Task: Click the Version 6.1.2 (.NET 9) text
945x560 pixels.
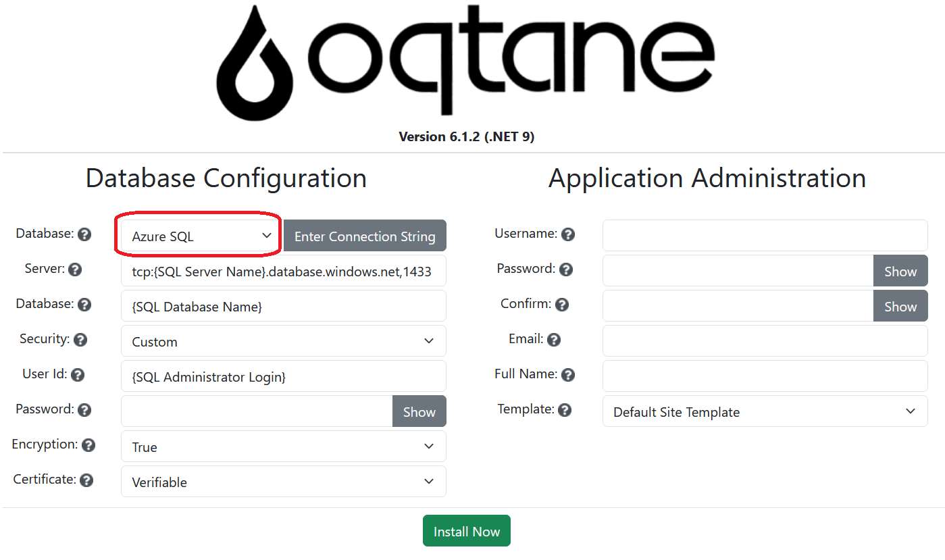Action: pyautogui.click(x=467, y=136)
